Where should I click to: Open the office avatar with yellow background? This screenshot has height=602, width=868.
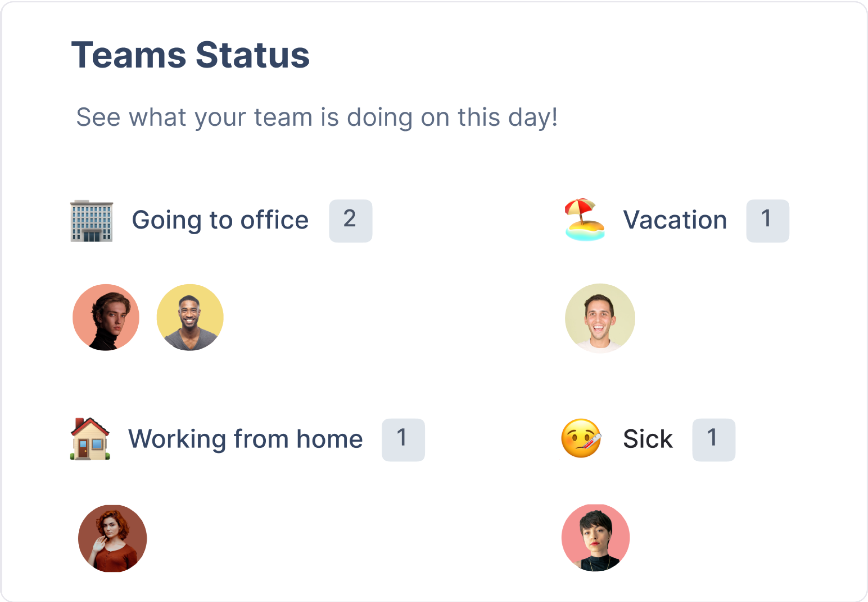pyautogui.click(x=190, y=317)
